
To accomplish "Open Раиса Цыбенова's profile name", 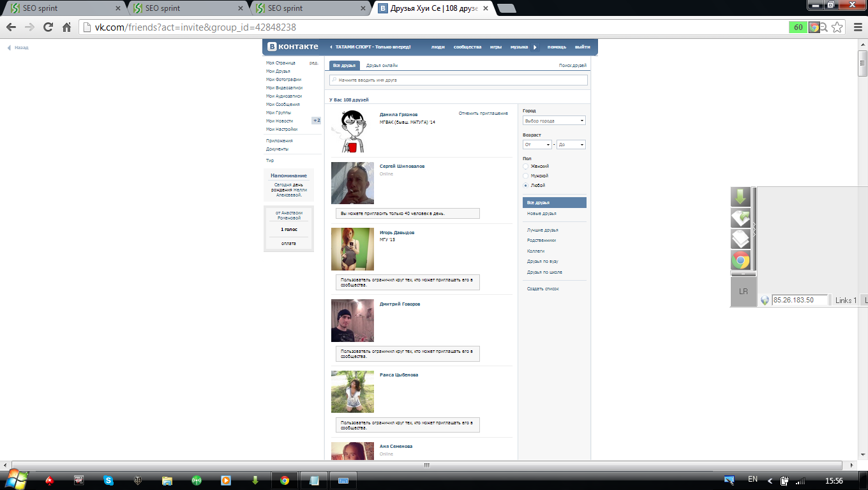I will tap(399, 375).
